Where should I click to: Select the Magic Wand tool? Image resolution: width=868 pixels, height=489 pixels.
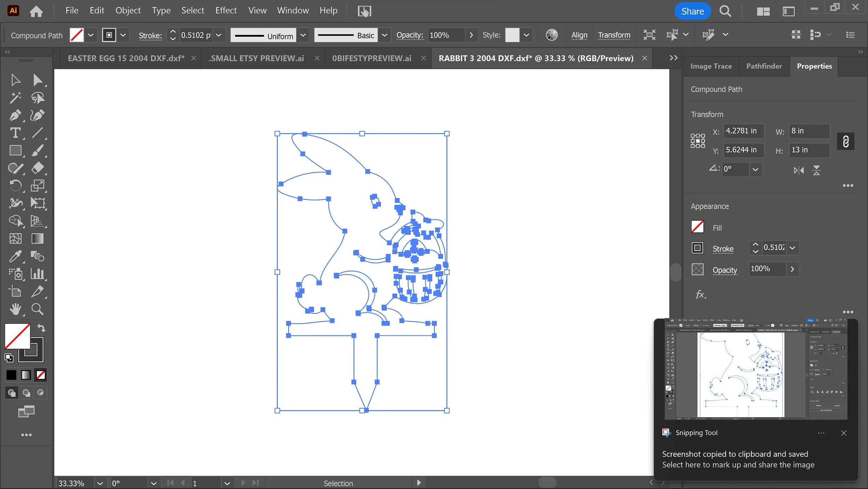(x=15, y=98)
